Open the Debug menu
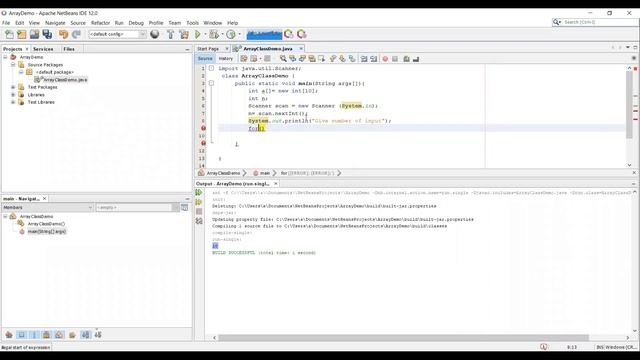The image size is (640, 360). pyautogui.click(x=136, y=23)
